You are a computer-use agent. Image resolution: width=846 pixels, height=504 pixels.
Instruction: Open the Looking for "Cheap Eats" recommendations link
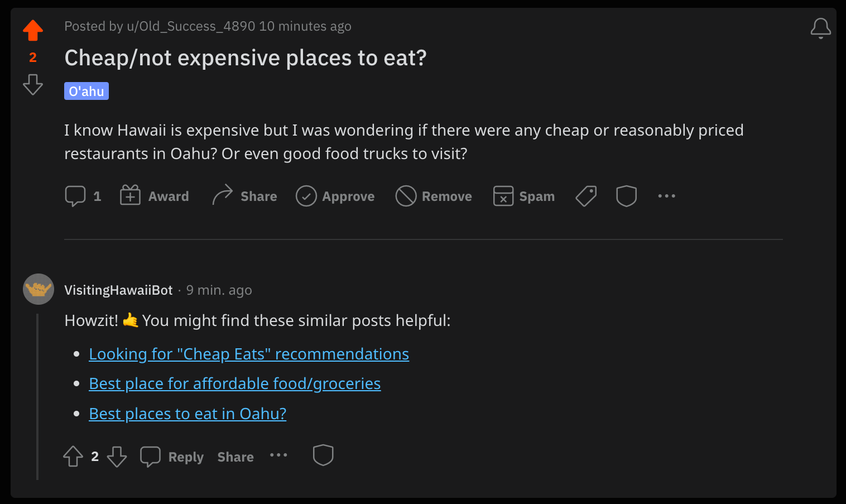pyautogui.click(x=249, y=354)
